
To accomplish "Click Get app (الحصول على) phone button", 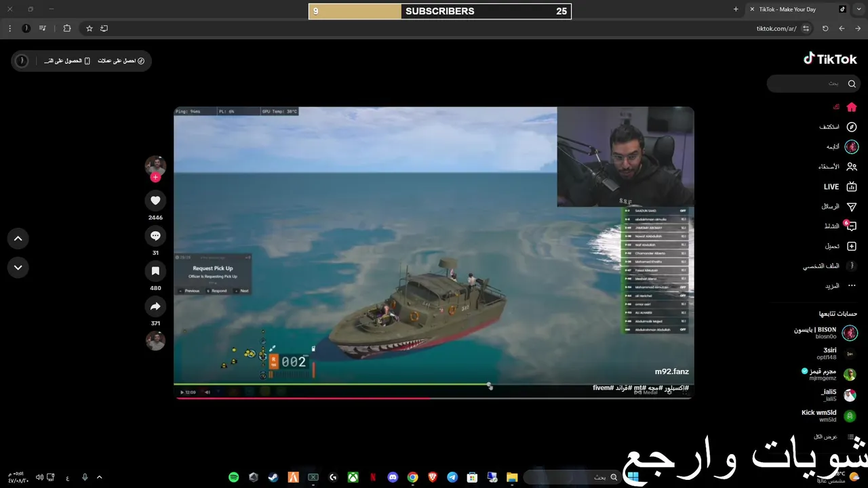I will (x=67, y=61).
